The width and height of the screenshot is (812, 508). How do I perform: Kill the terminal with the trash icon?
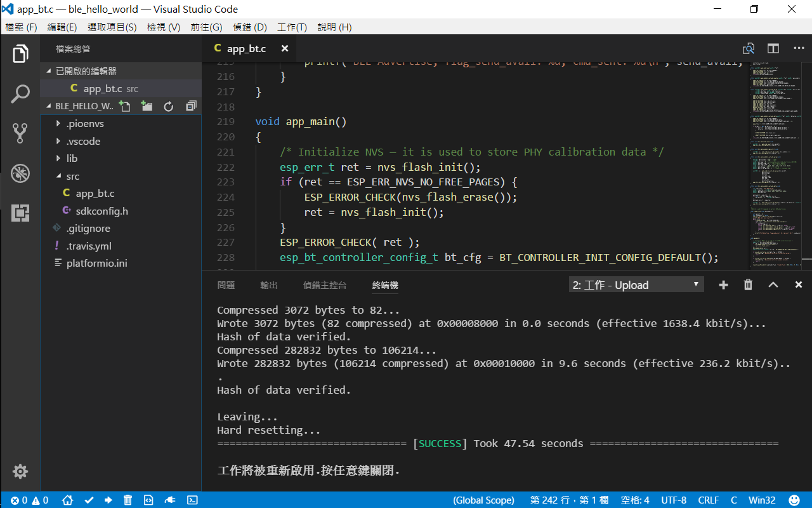click(748, 284)
